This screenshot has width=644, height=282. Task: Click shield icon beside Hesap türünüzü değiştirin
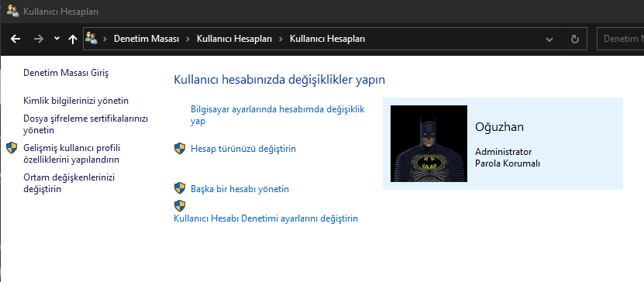click(x=180, y=149)
